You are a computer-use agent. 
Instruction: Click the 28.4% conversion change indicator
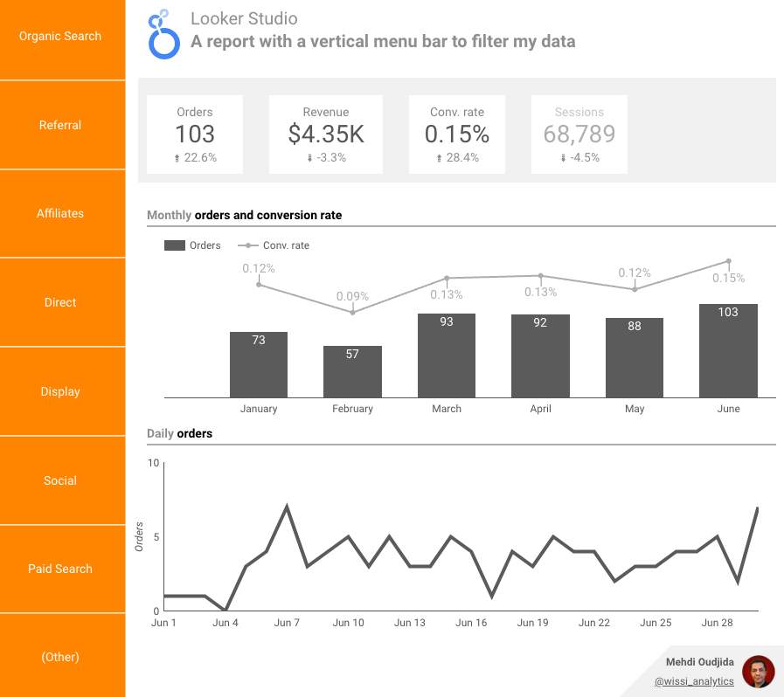coord(457,157)
